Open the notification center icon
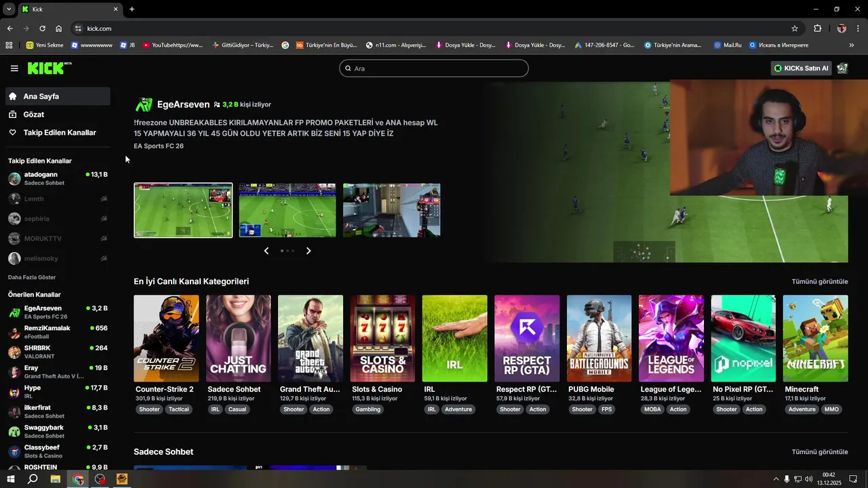 point(853,479)
